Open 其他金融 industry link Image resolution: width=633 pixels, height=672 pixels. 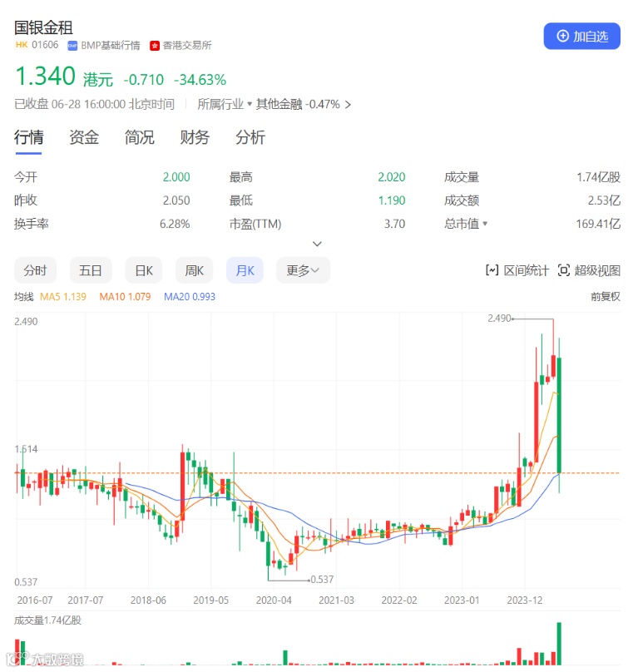coord(279,104)
